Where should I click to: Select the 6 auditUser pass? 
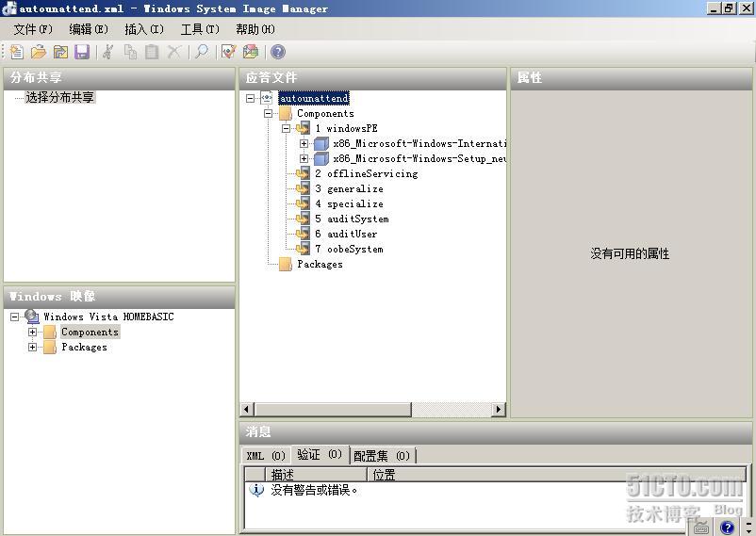click(346, 234)
